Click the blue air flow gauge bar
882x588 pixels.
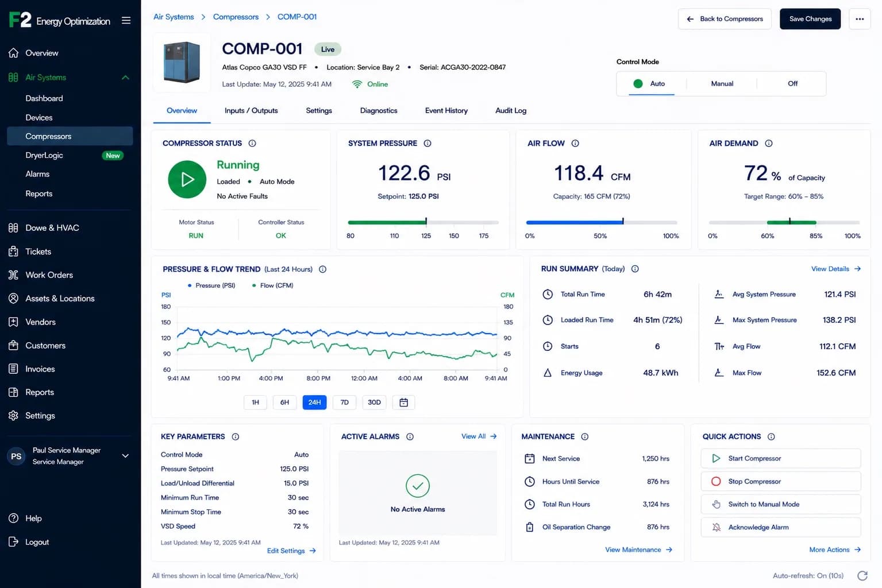(x=602, y=222)
